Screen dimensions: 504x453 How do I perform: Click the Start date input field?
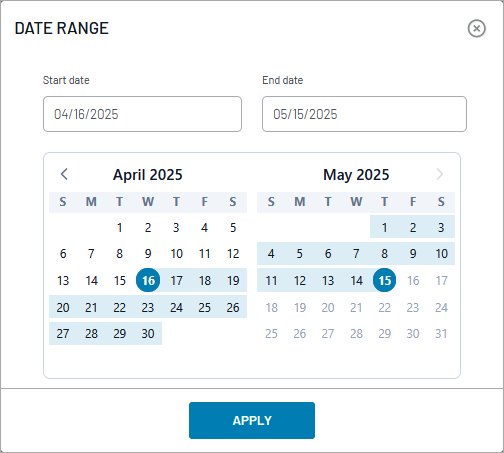tap(142, 114)
